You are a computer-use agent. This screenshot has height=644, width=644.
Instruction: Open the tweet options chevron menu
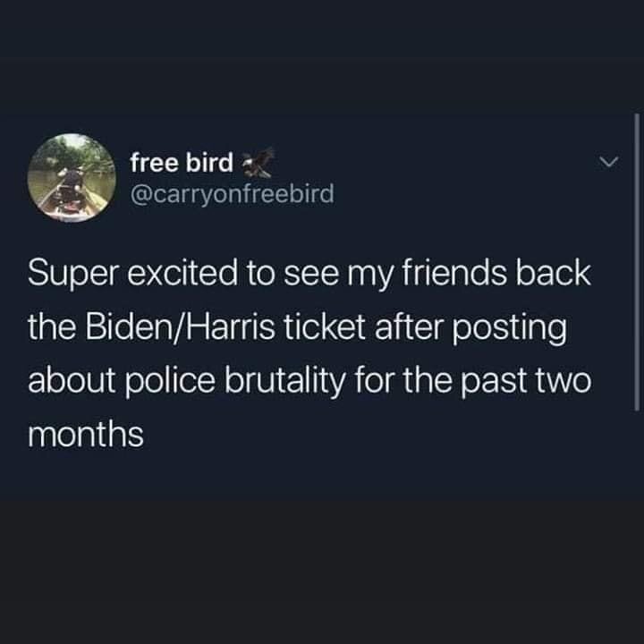tap(608, 162)
